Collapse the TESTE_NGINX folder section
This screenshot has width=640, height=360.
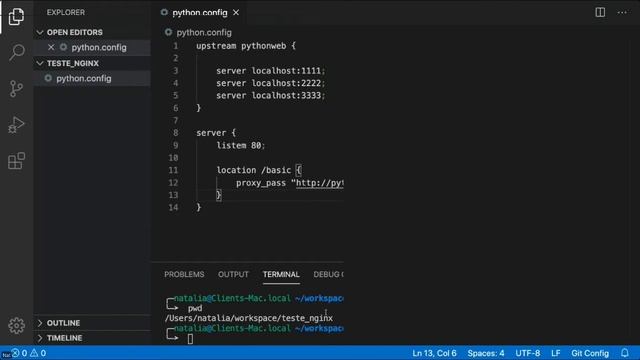coord(40,63)
